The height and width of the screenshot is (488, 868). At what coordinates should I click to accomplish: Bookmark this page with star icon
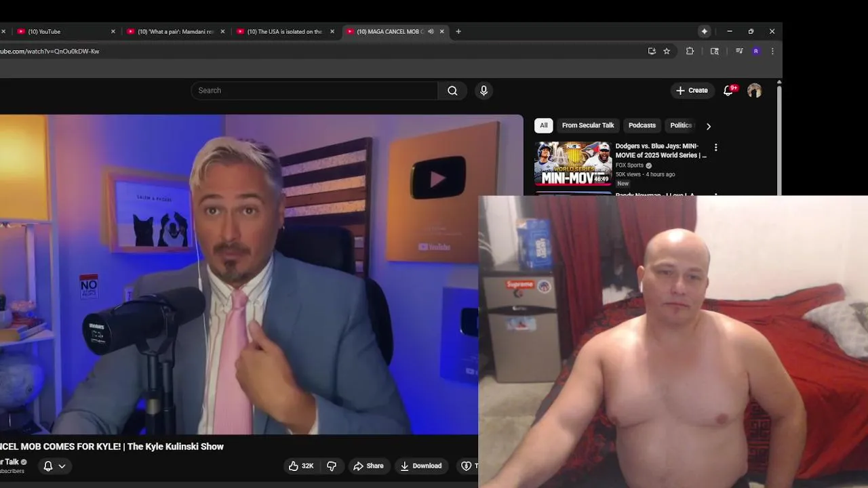click(x=667, y=51)
